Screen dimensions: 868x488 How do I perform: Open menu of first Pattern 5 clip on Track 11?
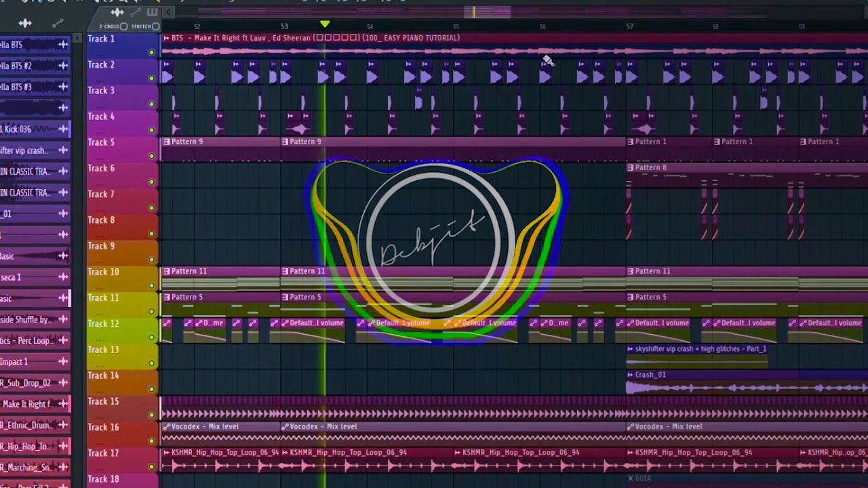(167, 297)
